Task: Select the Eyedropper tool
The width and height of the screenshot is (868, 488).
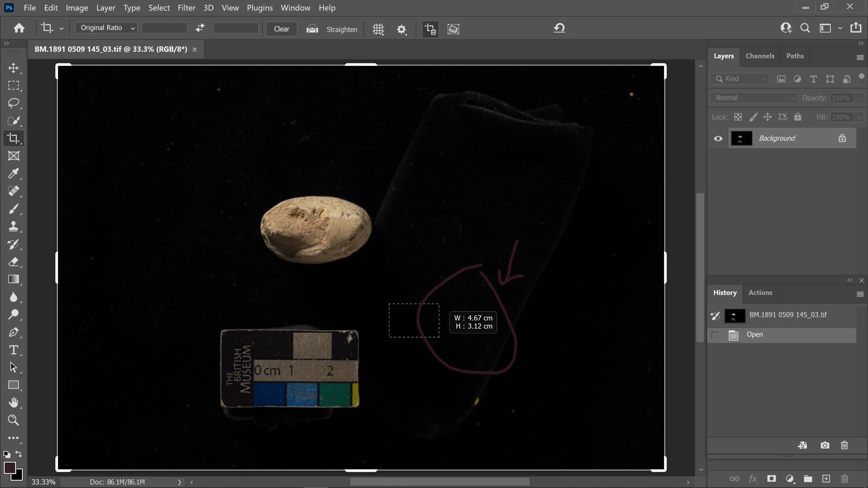Action: tap(14, 174)
